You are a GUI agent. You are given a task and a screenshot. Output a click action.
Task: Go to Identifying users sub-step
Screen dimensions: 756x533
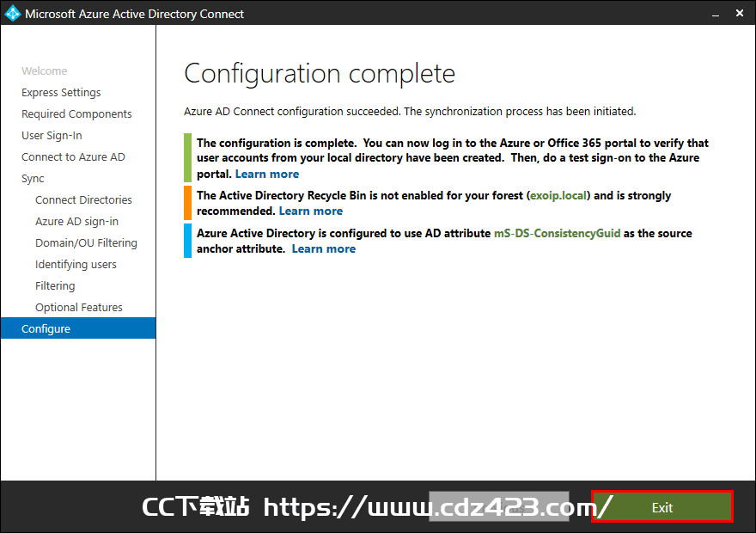point(76,264)
